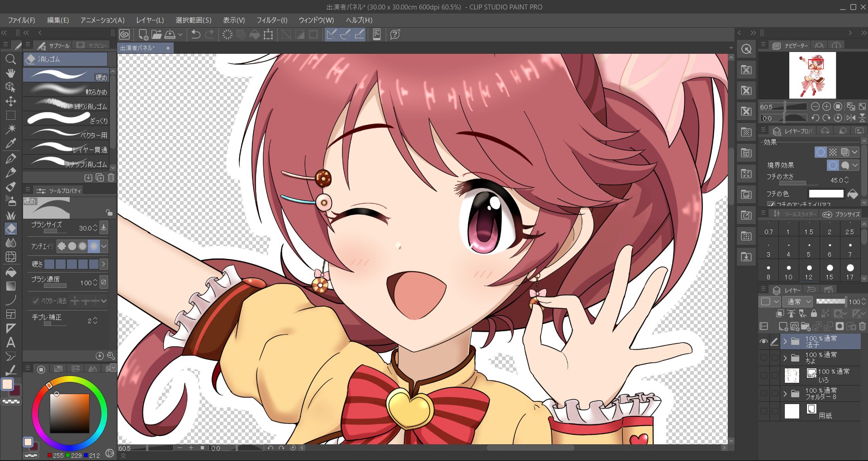Click the Scale/Rotate transform icon
This screenshot has height=461, width=868.
click(268, 34)
